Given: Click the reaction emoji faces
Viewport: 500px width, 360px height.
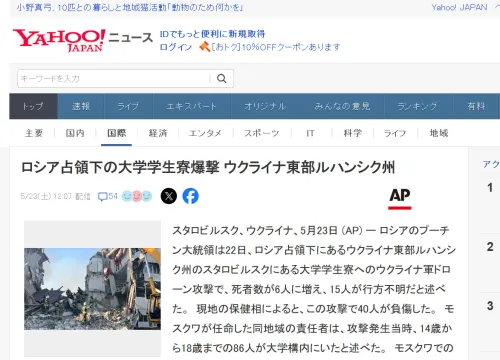Looking at the screenshot, I should click(137, 196).
